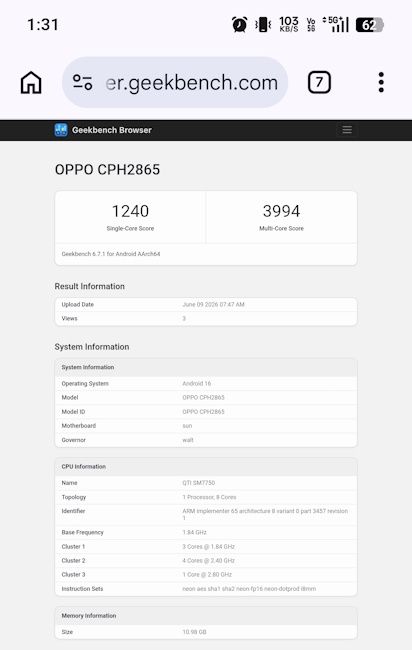Screen dimensions: 412x650
Task: Tap the geekbench.com address bar
Action: point(175,82)
